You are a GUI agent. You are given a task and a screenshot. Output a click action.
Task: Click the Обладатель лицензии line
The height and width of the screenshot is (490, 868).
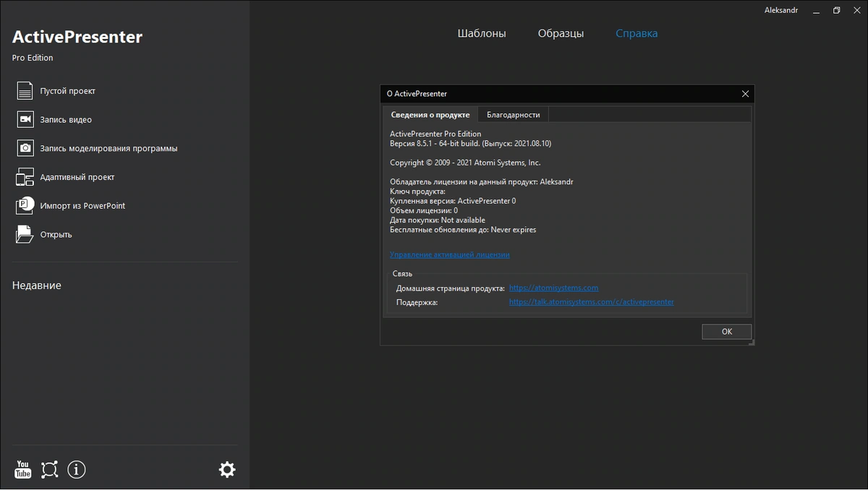482,182
